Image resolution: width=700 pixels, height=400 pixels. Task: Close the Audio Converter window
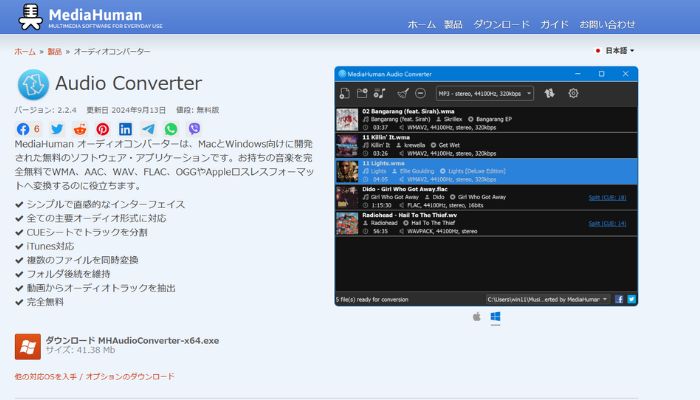coord(625,74)
